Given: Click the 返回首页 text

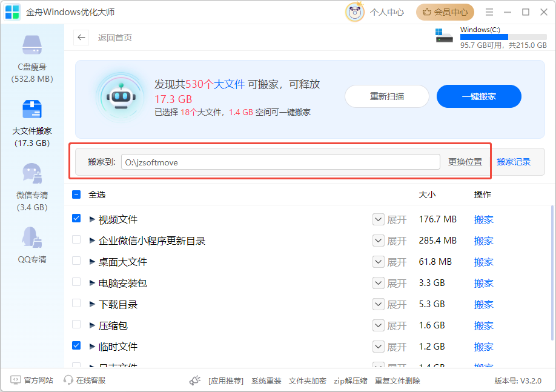Looking at the screenshot, I should 115,38.
